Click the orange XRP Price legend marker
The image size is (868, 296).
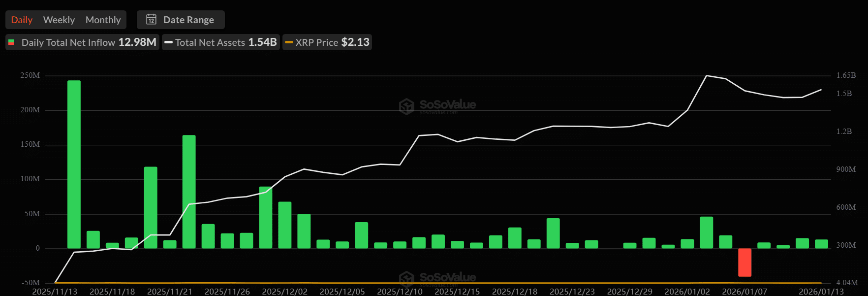point(289,42)
